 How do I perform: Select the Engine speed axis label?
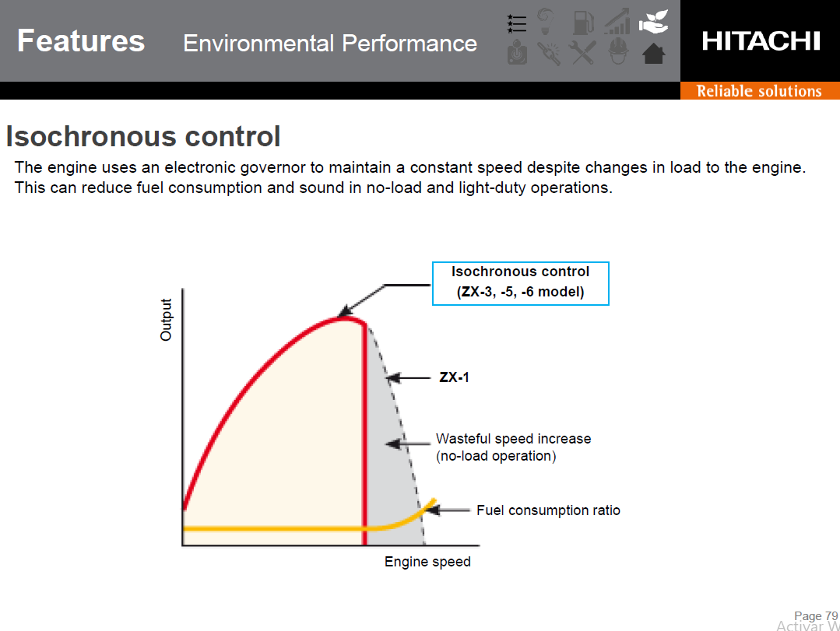427,562
